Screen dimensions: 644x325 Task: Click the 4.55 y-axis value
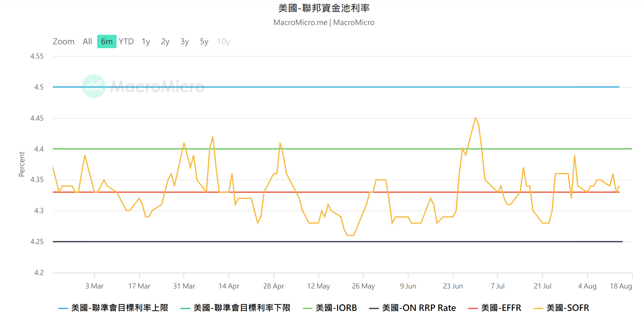37,56
